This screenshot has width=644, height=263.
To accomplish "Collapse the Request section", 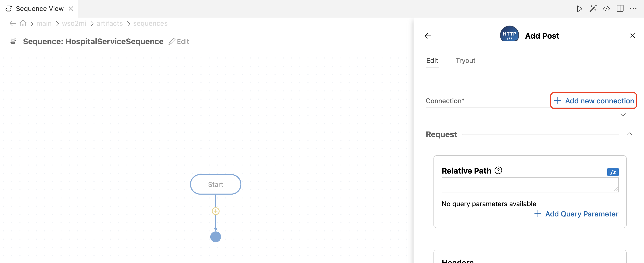I will (629, 134).
